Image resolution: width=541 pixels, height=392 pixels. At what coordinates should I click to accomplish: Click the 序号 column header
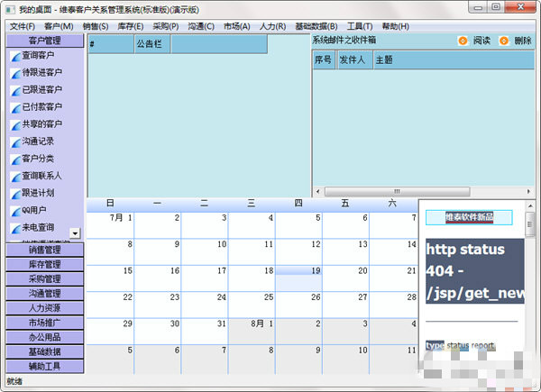pyautogui.click(x=324, y=60)
